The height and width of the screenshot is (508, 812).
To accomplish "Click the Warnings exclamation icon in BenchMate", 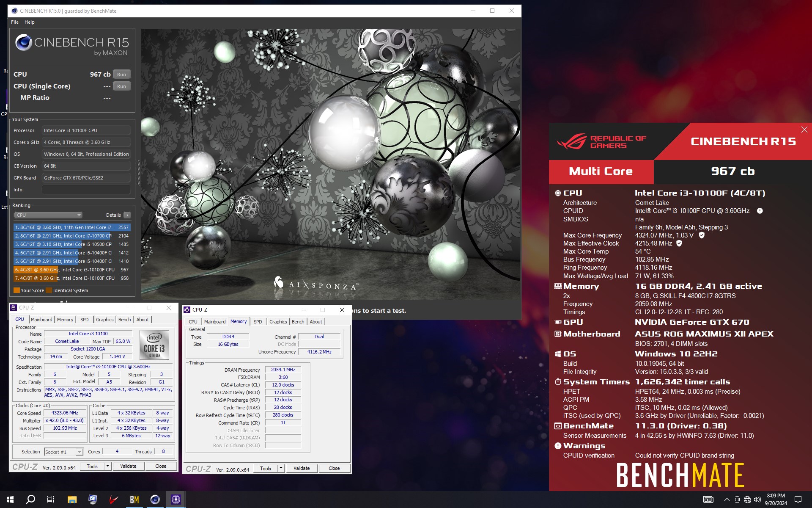I will 558,446.
